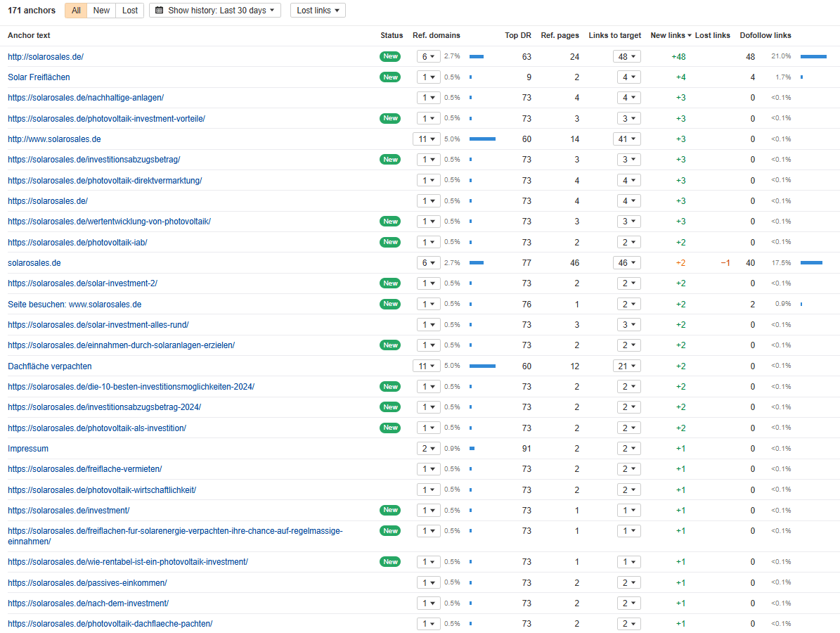Expand ref. domains dropdown for Dachfläche verpachten
The image size is (840, 633).
(426, 366)
